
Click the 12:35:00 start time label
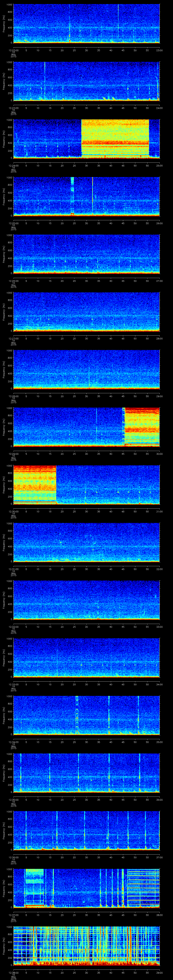point(14,800)
